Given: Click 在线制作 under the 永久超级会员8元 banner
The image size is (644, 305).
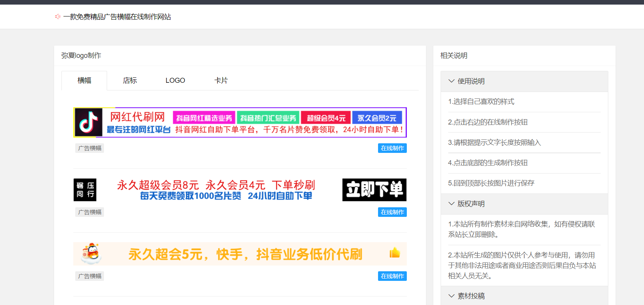Looking at the screenshot, I should click(392, 212).
